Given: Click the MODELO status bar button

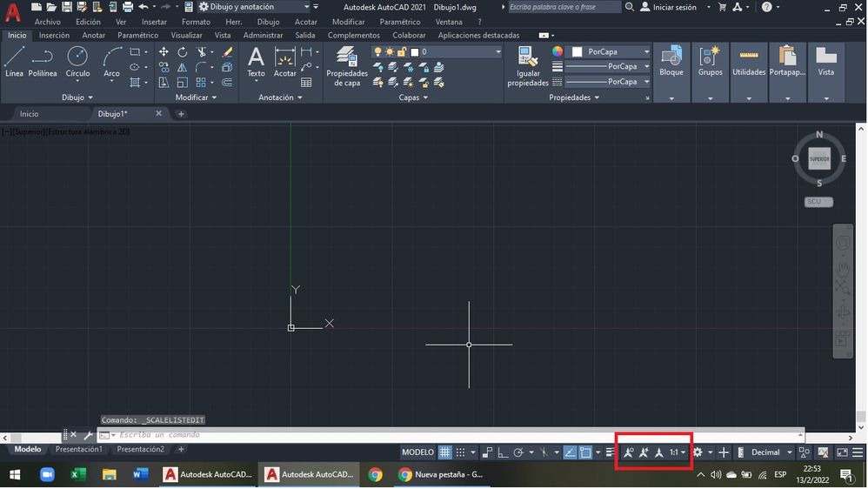Looking at the screenshot, I should pos(417,452).
